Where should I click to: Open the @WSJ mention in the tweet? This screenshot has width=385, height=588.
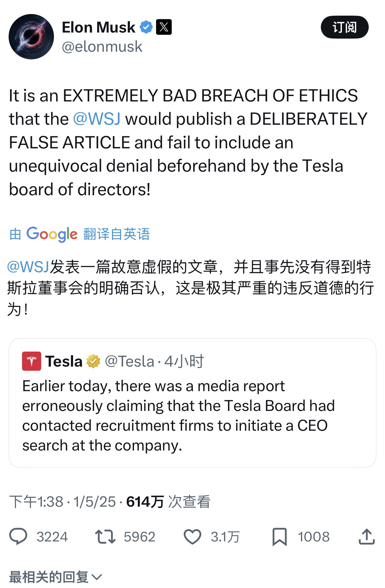tap(97, 119)
